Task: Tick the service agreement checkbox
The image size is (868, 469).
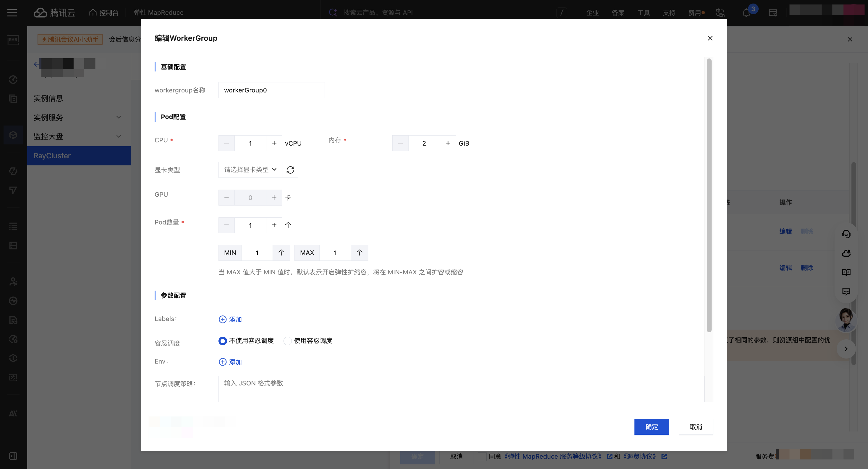Action: [x=482, y=456]
